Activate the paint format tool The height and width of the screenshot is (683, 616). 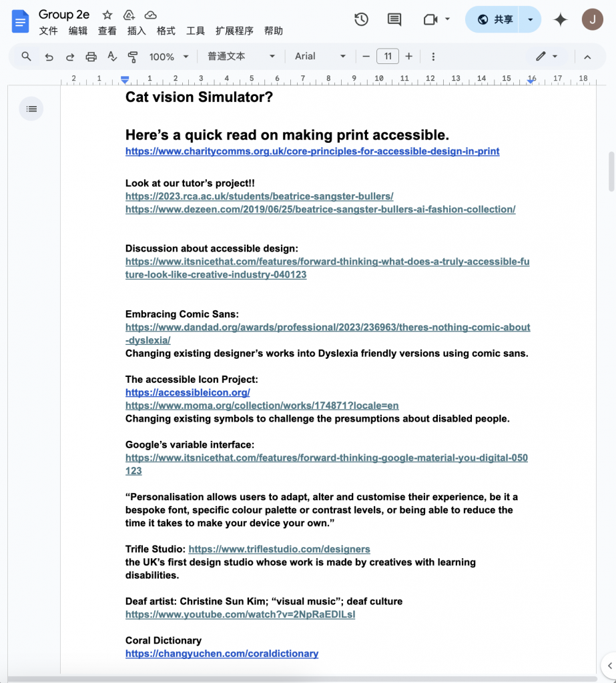[133, 57]
